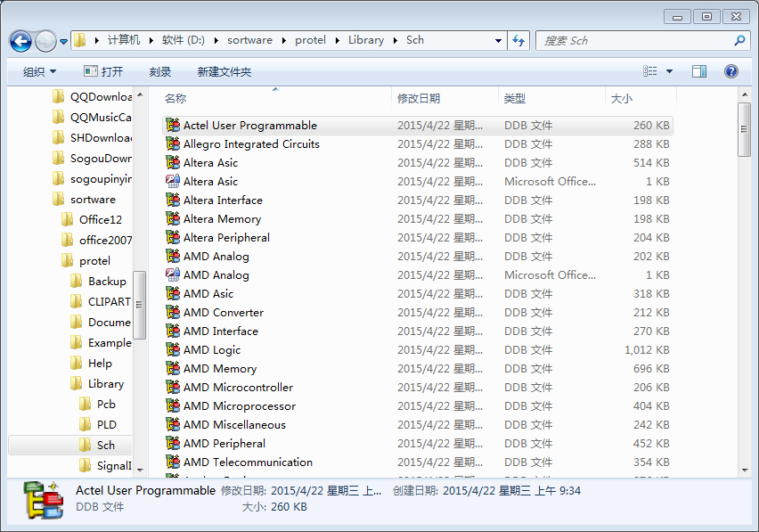Select the AMD Analog Microsoft Office file icon
759x532 pixels.
[x=173, y=275]
